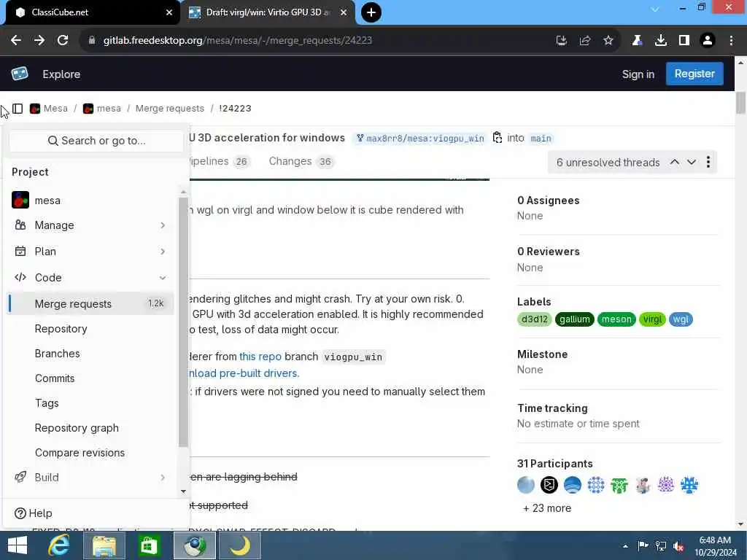Open Chrome tab search dropdown
This screenshot has width=747, height=560.
click(655, 9)
